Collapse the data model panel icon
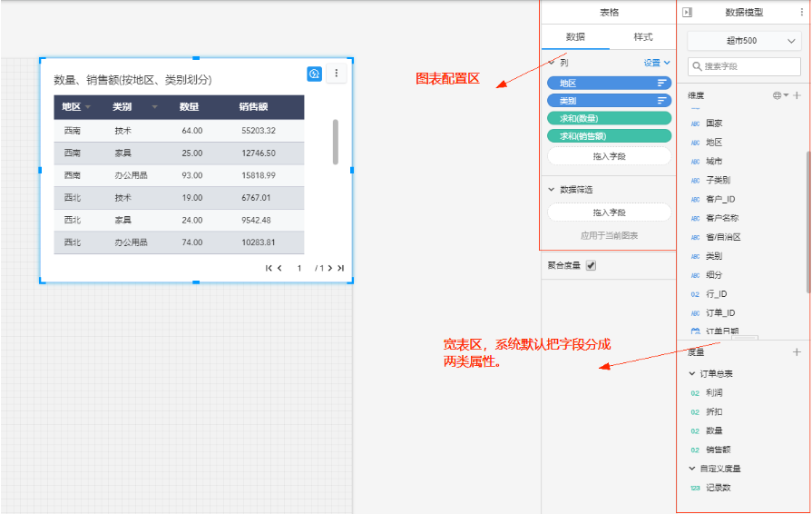Image resolution: width=812 pixels, height=514 pixels. (687, 12)
